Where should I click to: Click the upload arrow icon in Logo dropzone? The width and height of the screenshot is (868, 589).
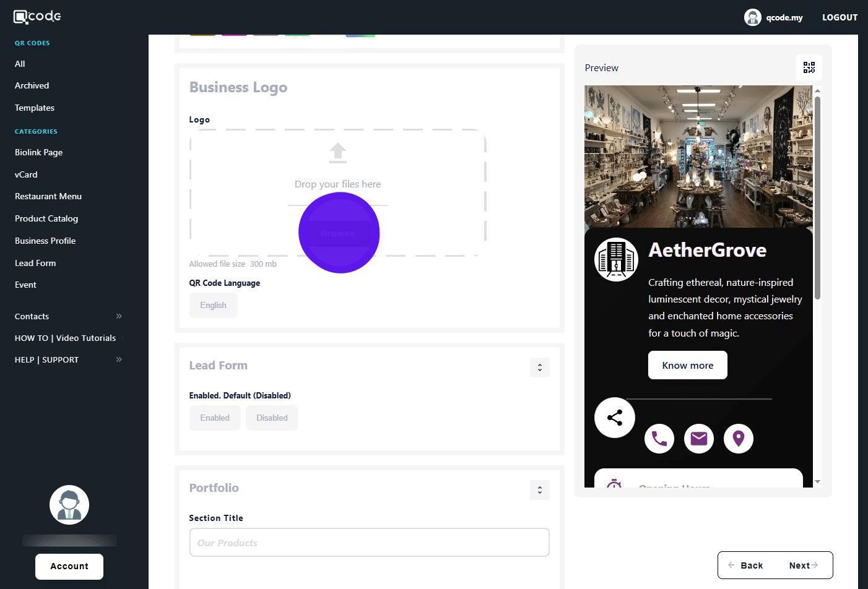point(337,153)
